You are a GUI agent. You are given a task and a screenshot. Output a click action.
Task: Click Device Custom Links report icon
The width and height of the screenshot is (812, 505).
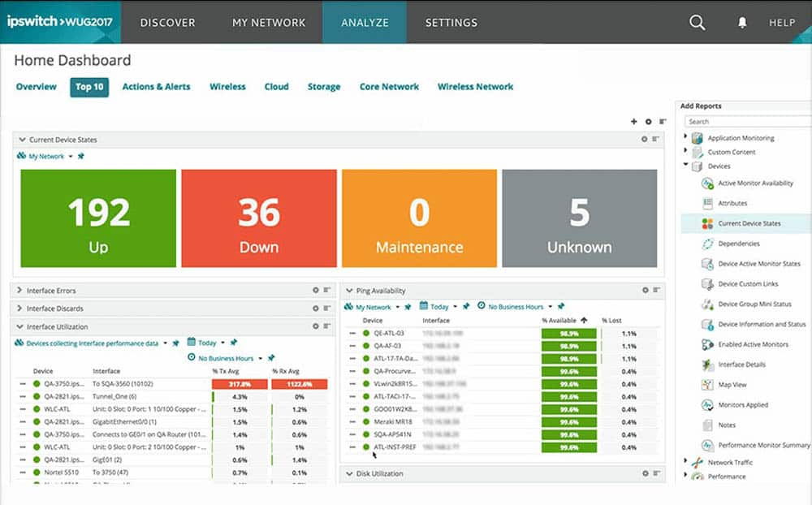tap(707, 284)
